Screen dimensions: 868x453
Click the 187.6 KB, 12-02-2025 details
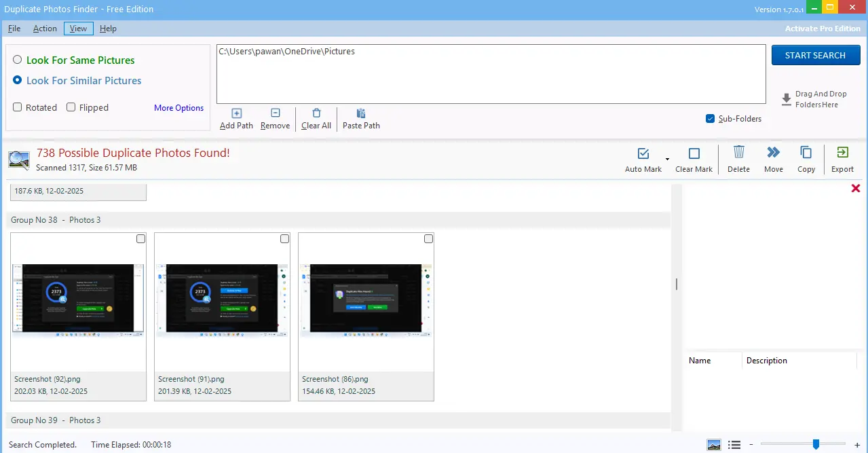click(x=49, y=191)
